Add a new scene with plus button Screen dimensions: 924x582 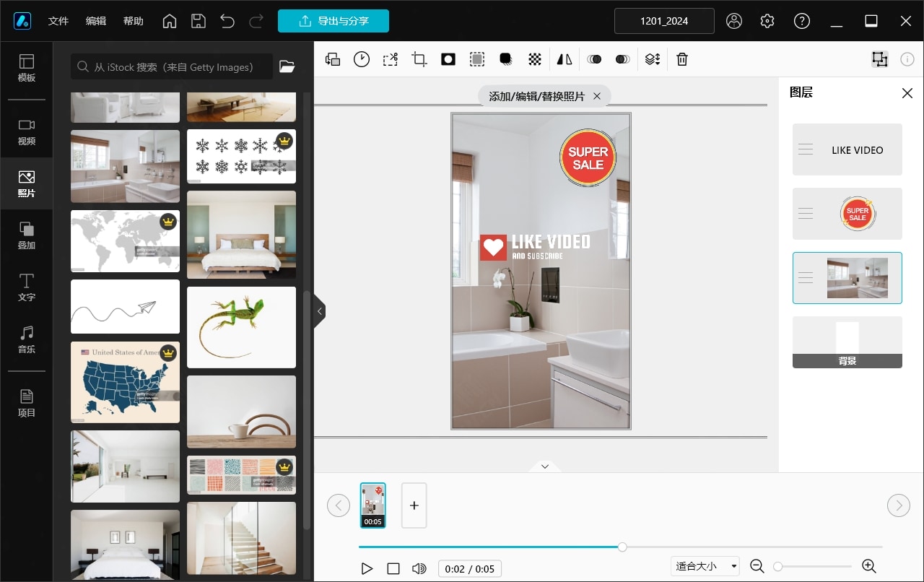click(414, 505)
